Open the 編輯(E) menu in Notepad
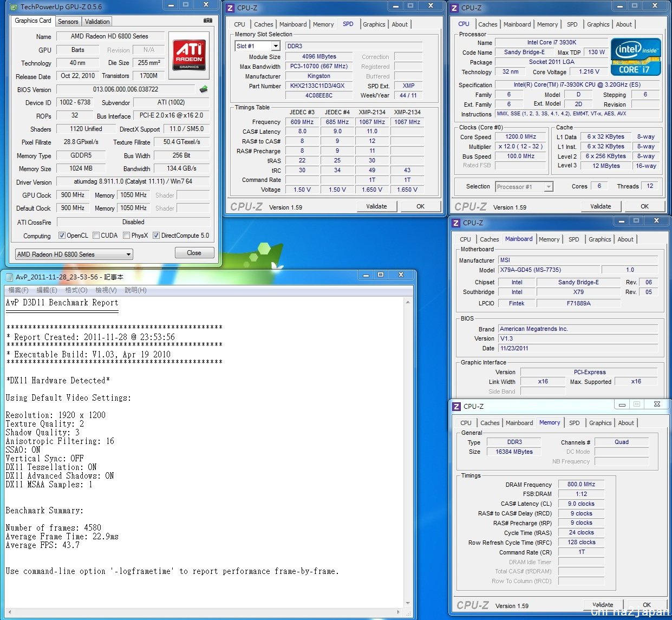 point(47,290)
